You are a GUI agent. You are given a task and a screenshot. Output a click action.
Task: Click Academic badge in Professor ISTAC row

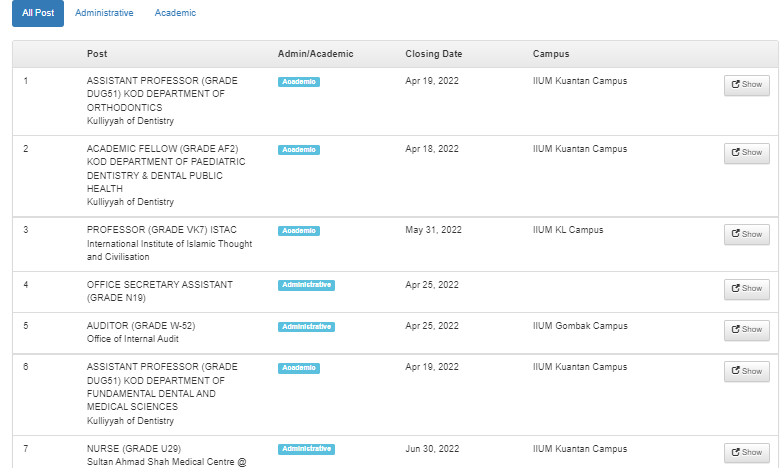(299, 231)
